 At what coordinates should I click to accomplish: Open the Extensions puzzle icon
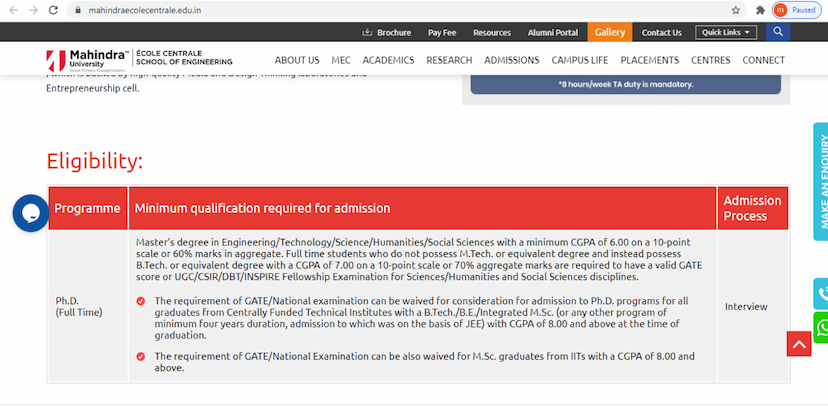(760, 10)
